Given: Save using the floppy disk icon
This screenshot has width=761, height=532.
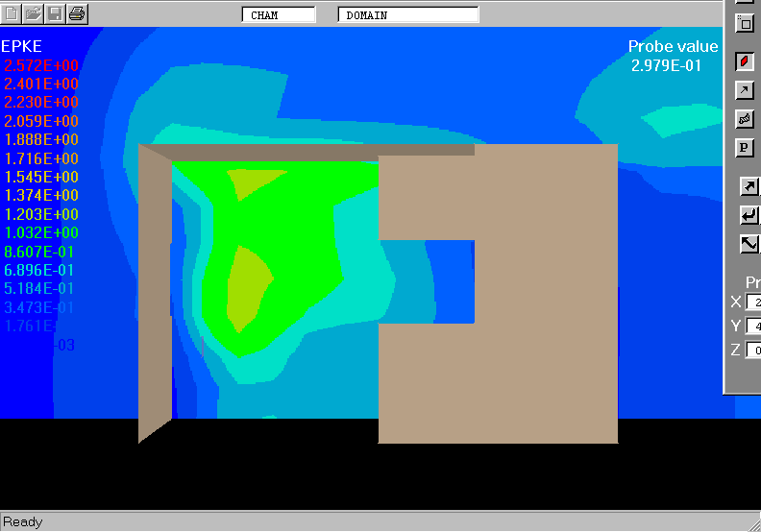Looking at the screenshot, I should coord(55,13).
